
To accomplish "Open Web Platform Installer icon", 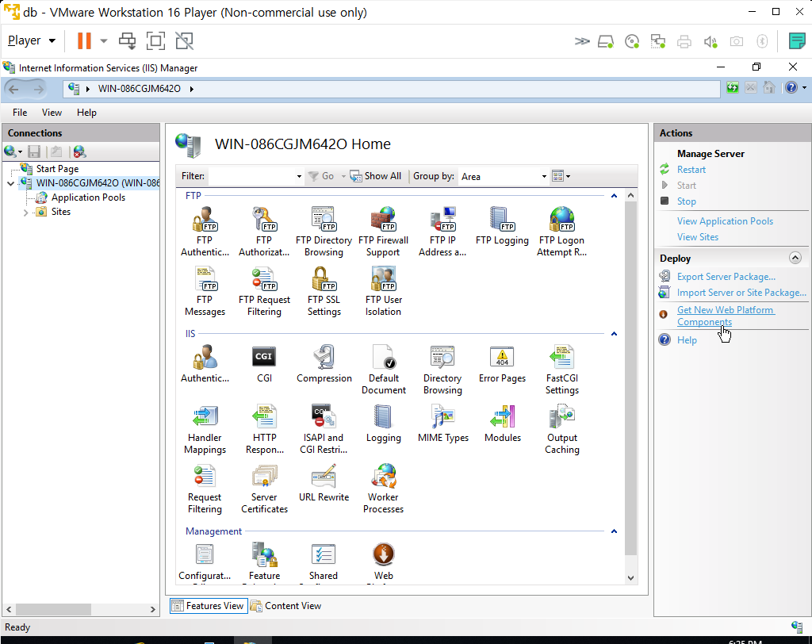I will (383, 562).
